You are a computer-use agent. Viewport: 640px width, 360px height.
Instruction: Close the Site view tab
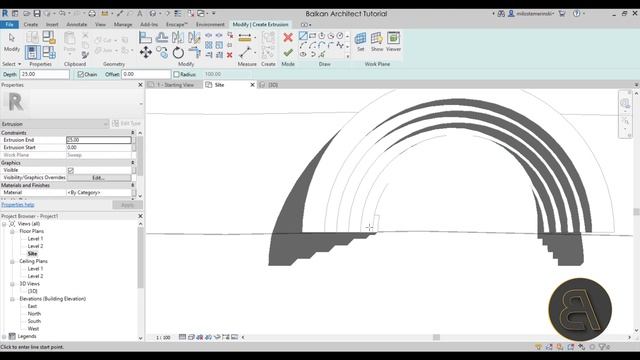click(x=252, y=85)
